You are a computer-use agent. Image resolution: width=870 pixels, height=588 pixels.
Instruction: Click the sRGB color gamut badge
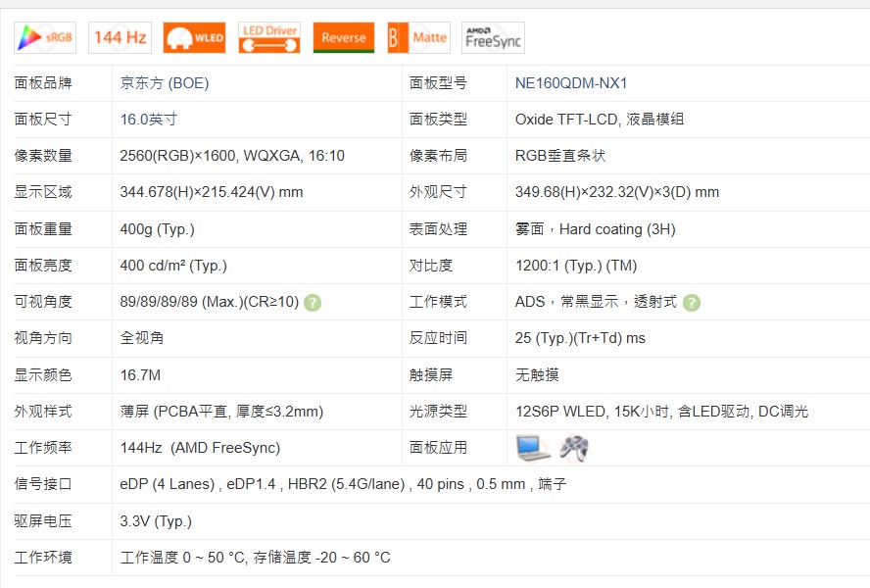click(x=45, y=38)
